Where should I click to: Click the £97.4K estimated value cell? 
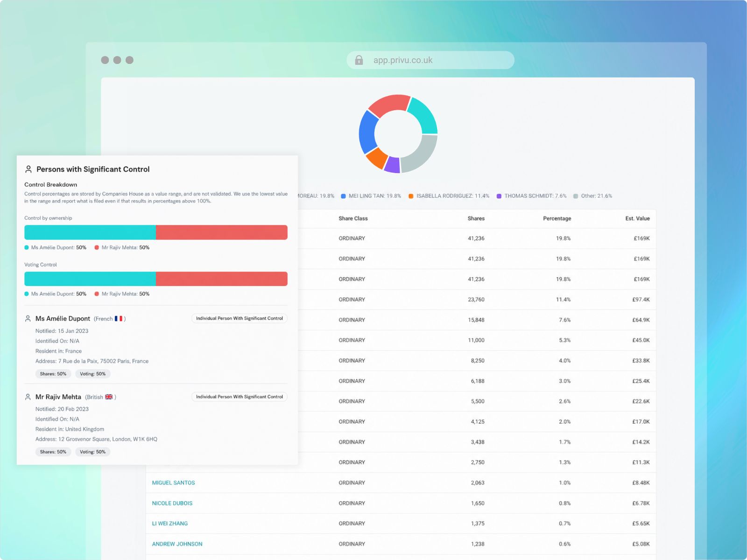click(x=641, y=300)
